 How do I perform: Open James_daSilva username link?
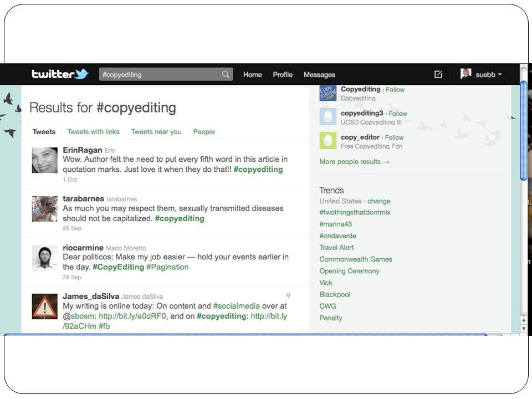pos(91,296)
